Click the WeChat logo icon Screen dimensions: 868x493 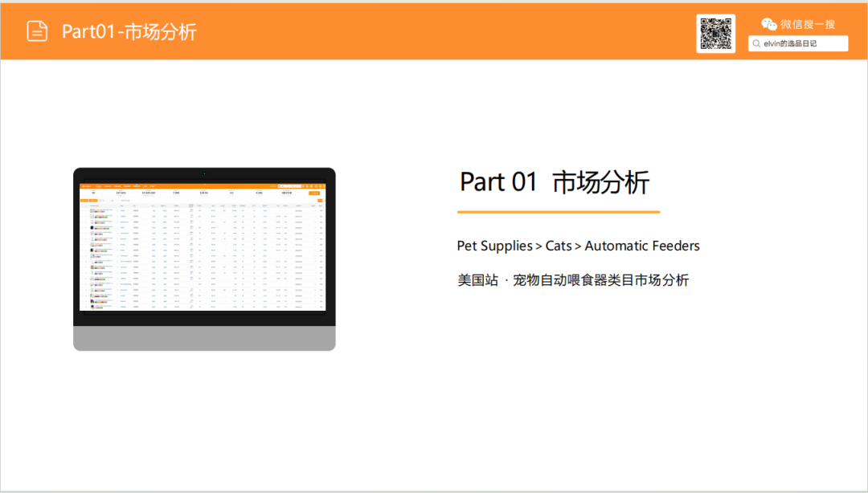(769, 24)
